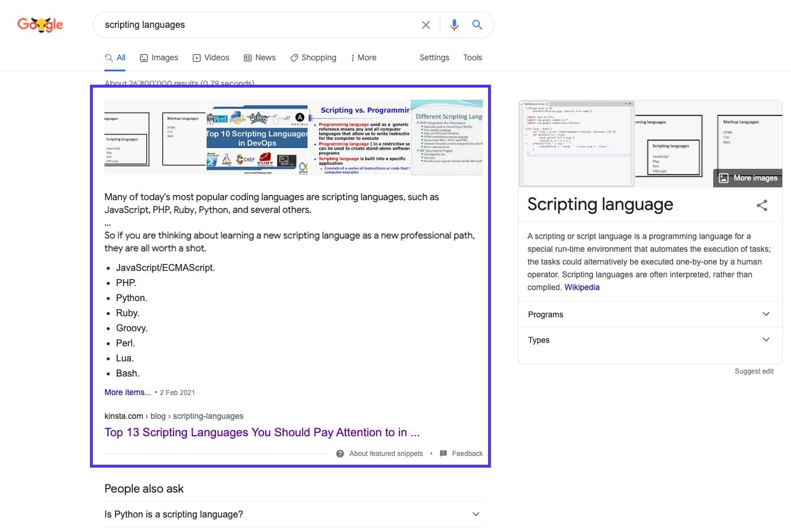Screen dimensions: 791x532
Task: Open 'Top 13 Scripting Languages' result
Action: [x=262, y=432]
